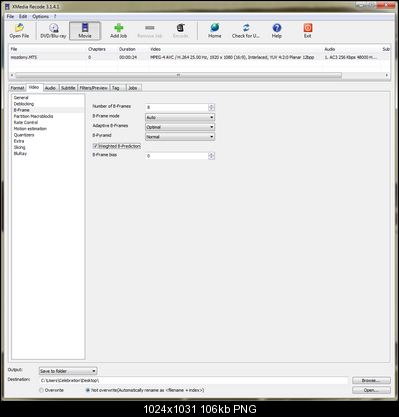Click the Video column header
The image size is (399, 417).
pos(235,49)
